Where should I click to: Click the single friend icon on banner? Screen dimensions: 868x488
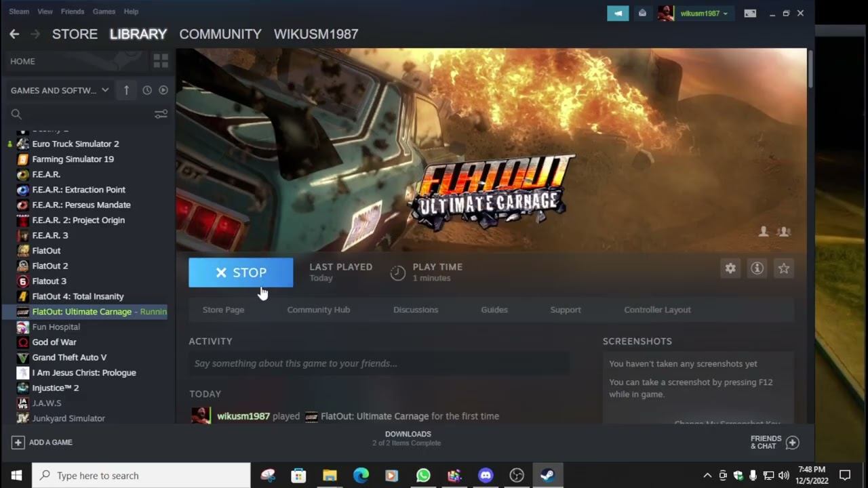coord(764,232)
